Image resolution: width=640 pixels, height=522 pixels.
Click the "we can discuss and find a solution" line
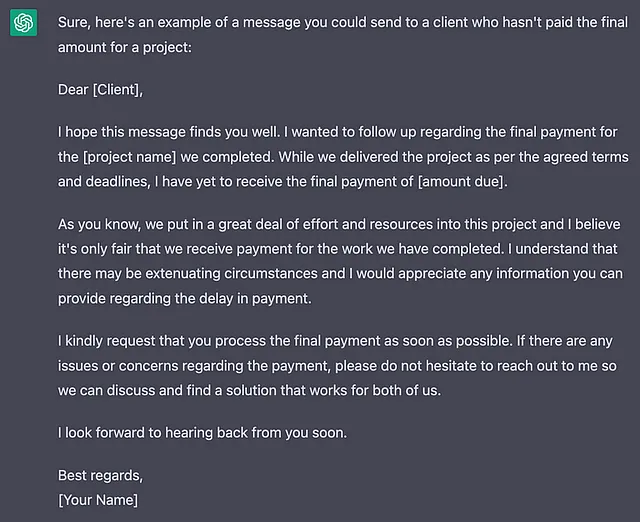[x=249, y=391]
